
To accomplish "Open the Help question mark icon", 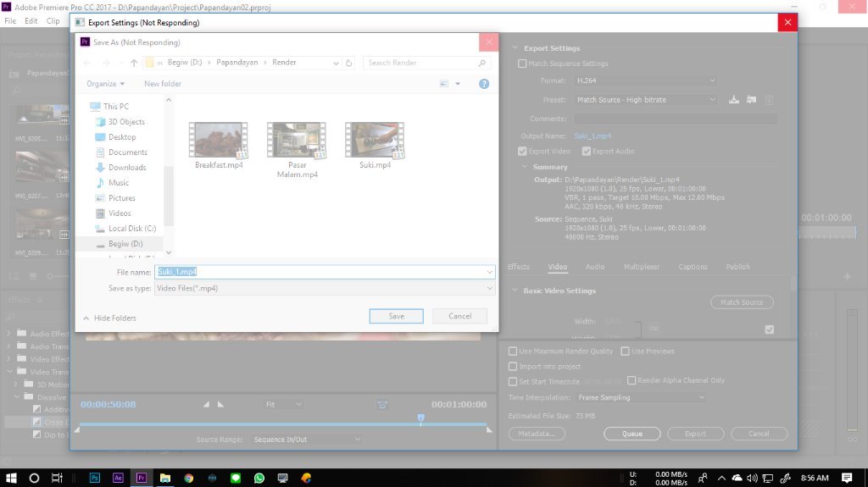I will [x=484, y=84].
